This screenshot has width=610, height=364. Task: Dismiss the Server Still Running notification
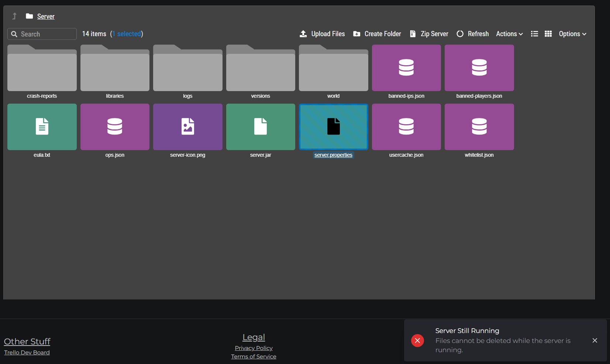tap(595, 340)
